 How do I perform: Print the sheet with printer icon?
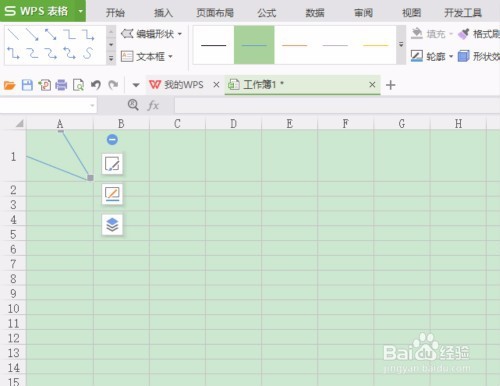61,85
